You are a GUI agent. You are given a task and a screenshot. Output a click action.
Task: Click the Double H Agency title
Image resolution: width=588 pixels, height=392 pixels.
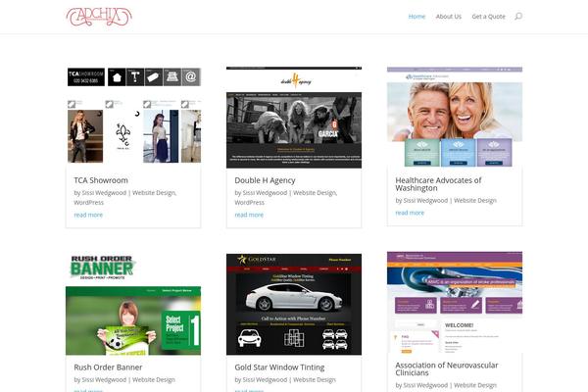click(x=265, y=180)
